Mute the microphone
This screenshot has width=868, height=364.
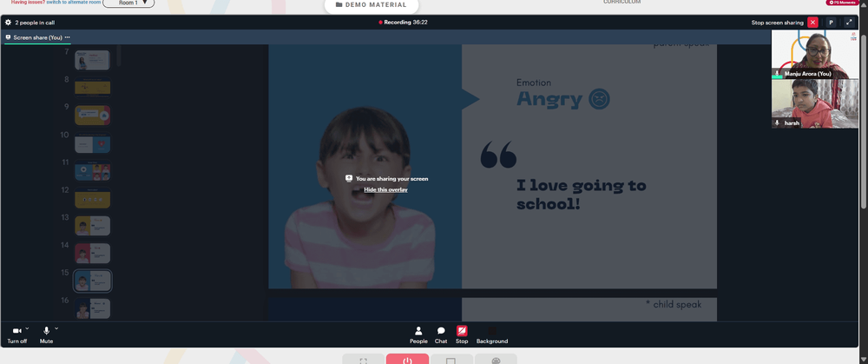coord(46,334)
